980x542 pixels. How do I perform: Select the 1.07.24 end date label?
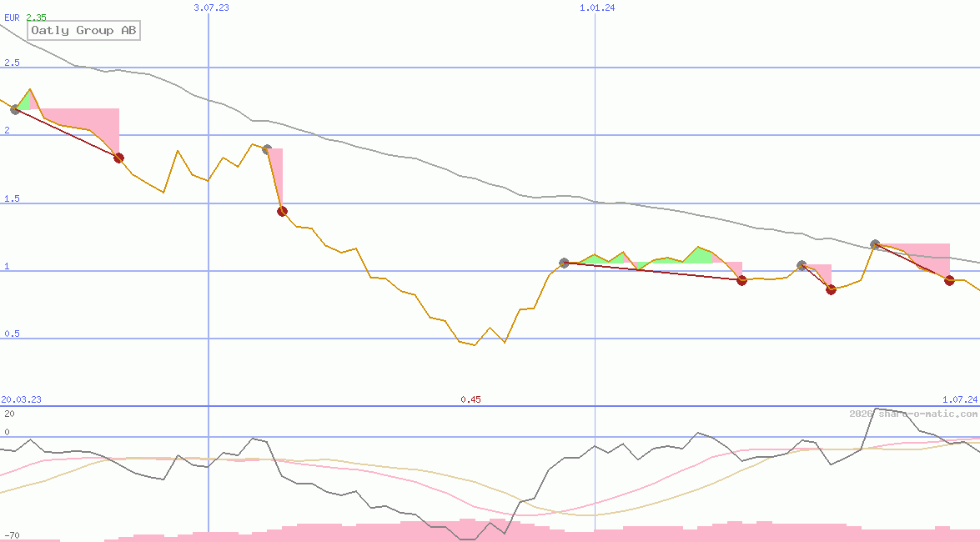pos(959,399)
